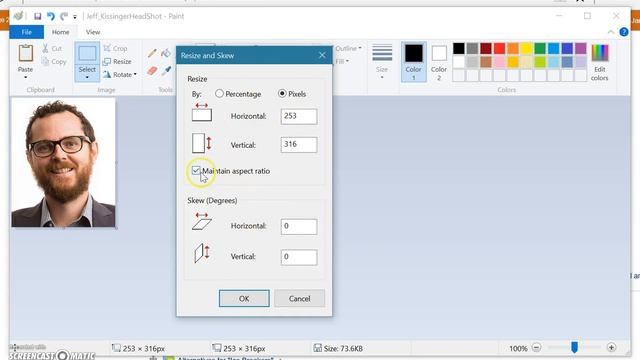The height and width of the screenshot is (360, 640).
Task: Collapse the ribbon with the chevron
Action: click(611, 32)
